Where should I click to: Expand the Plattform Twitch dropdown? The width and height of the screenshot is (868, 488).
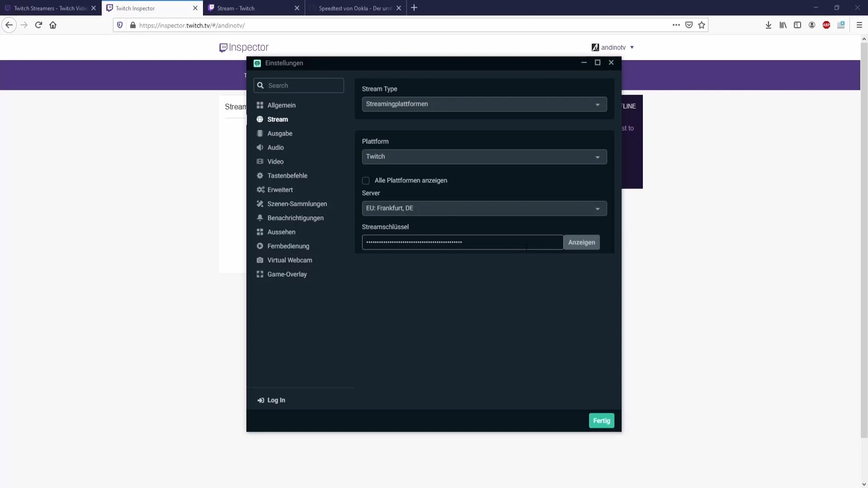(x=484, y=157)
